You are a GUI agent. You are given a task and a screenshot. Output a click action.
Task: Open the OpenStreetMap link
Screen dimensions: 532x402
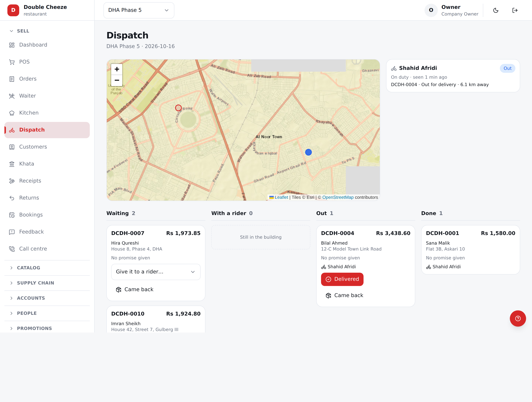point(338,197)
